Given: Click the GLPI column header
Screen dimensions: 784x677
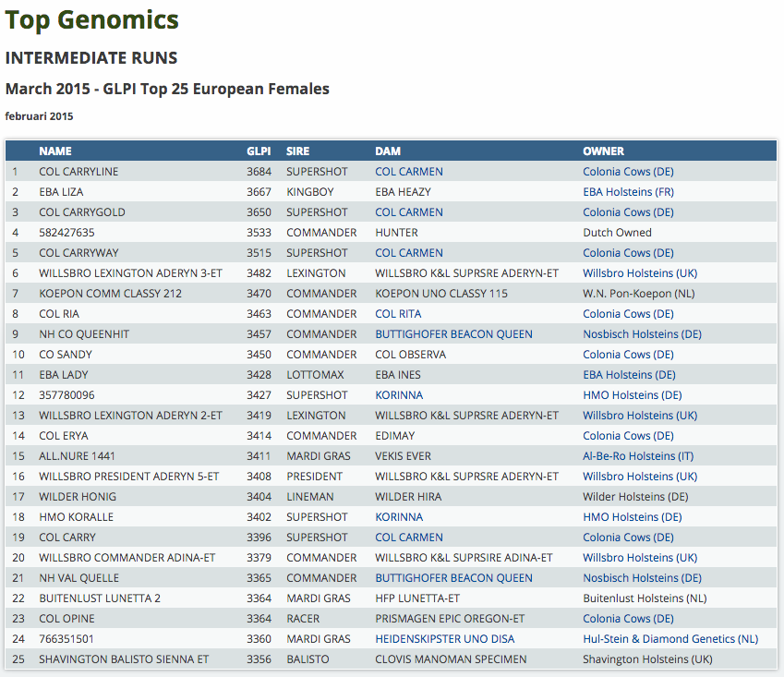Looking at the screenshot, I should pos(259,151).
